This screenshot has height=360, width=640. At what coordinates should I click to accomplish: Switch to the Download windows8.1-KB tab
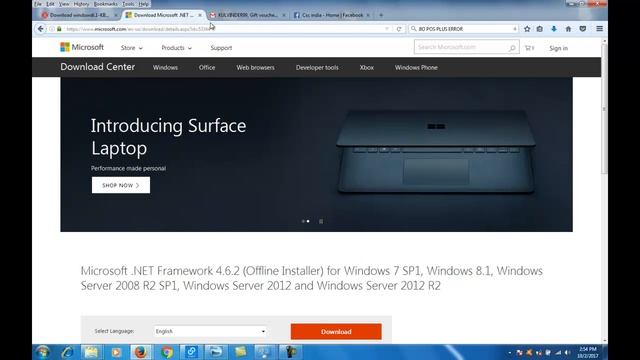[79, 15]
